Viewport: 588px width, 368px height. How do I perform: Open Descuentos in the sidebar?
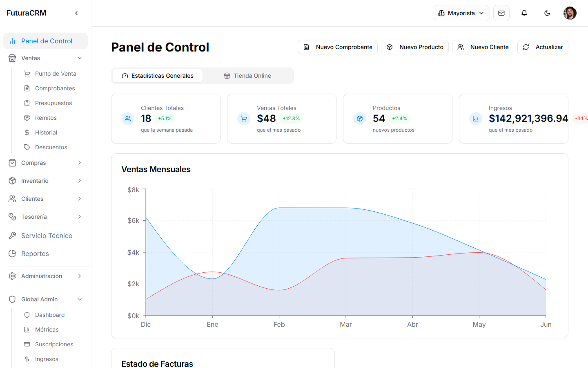(51, 147)
